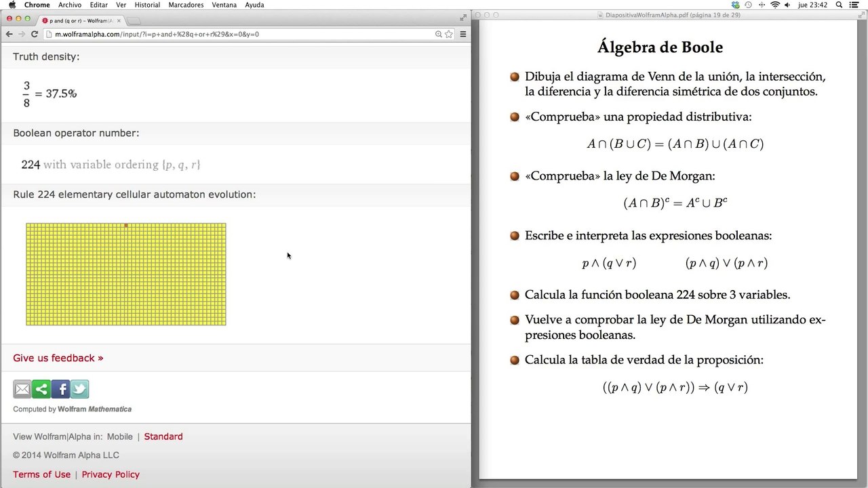
Task: Share the result on Twitter
Action: (79, 389)
